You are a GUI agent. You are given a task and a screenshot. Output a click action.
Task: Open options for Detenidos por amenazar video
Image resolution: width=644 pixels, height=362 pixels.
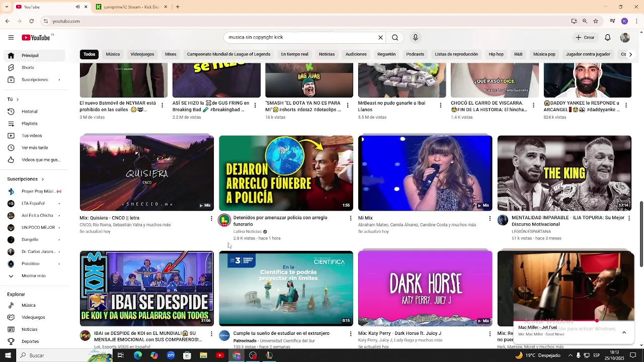(x=351, y=218)
